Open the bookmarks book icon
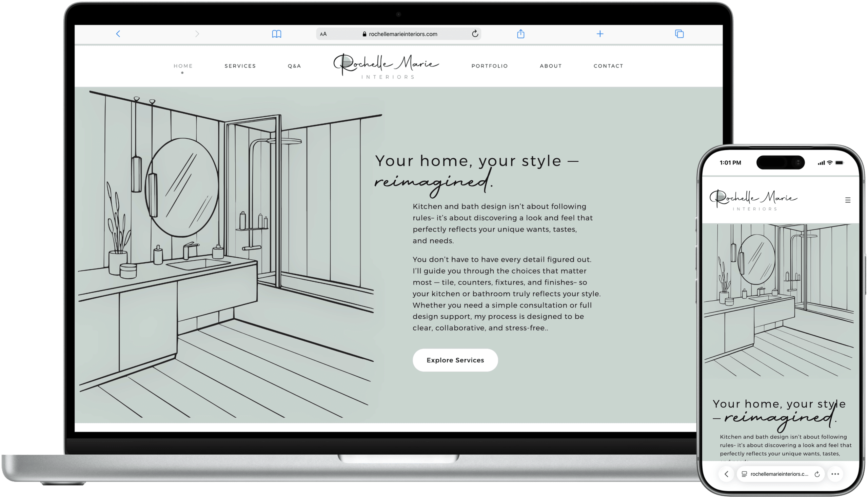This screenshot has height=498, width=868. click(276, 34)
